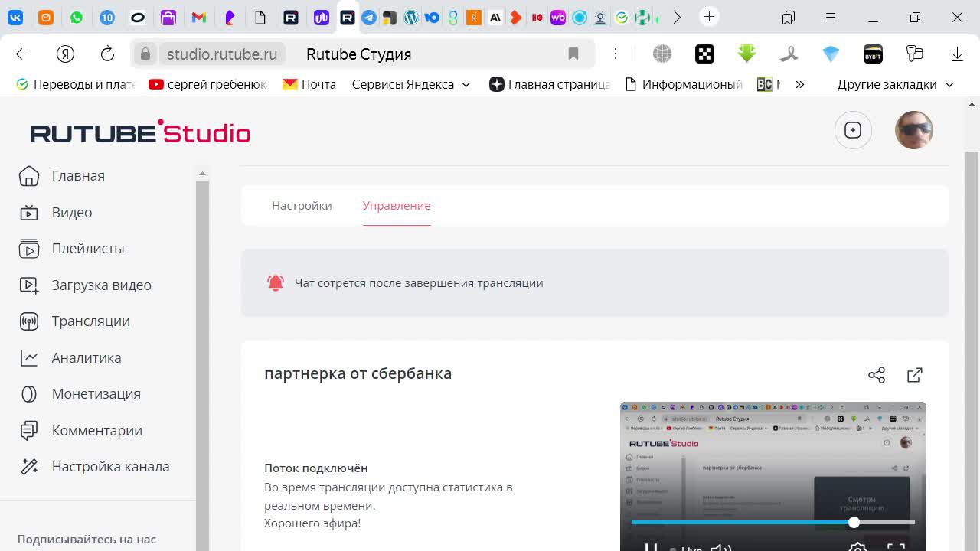Enter fullscreen in the stream player
Screen dimensions: 980x551
tap(896, 547)
